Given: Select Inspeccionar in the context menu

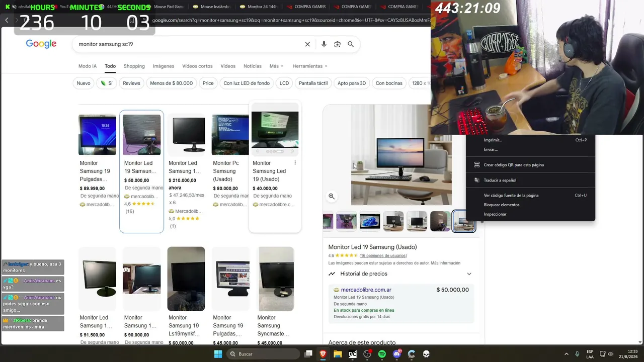Looking at the screenshot, I should 530,214.
